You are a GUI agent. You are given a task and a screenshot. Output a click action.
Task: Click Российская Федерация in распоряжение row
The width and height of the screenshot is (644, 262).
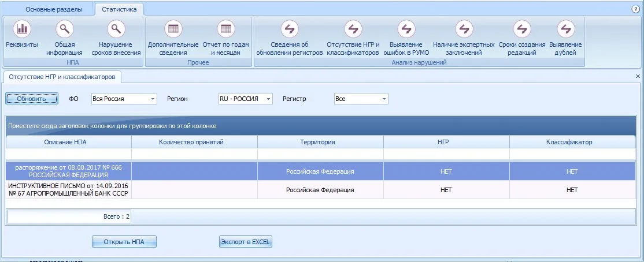pyautogui.click(x=320, y=171)
